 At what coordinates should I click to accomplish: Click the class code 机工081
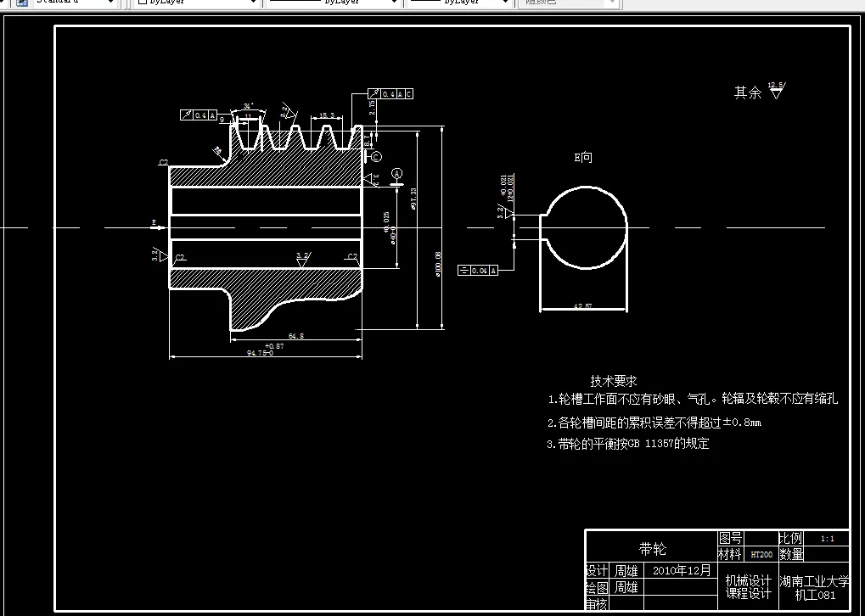(816, 595)
